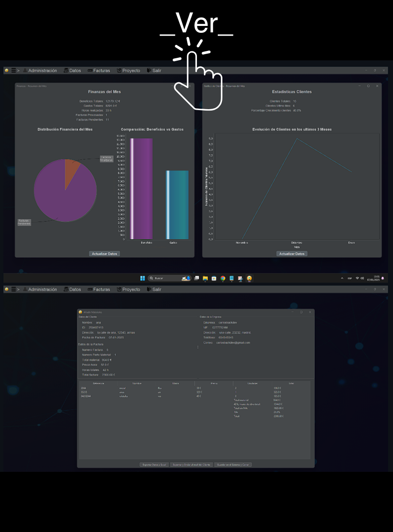Open the ESP language selector in tray
The width and height of the screenshot is (393, 532).
350,278
